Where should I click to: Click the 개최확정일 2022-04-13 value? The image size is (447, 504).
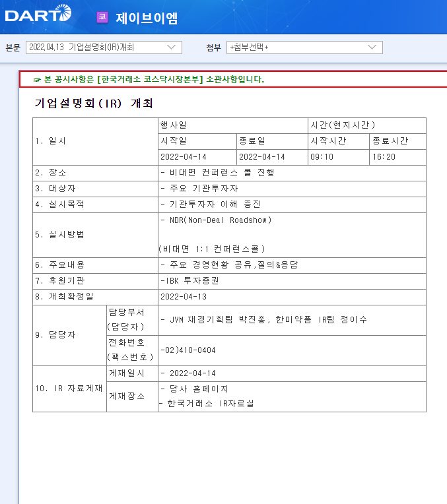pyautogui.click(x=184, y=297)
